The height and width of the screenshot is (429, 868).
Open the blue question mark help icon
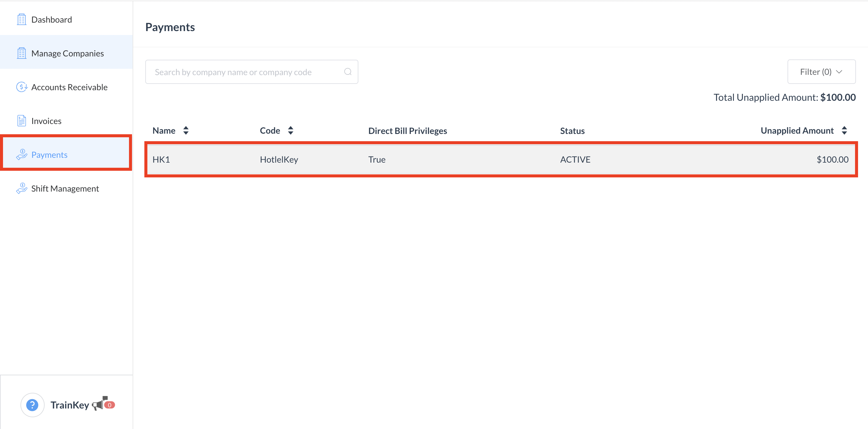pyautogui.click(x=32, y=405)
